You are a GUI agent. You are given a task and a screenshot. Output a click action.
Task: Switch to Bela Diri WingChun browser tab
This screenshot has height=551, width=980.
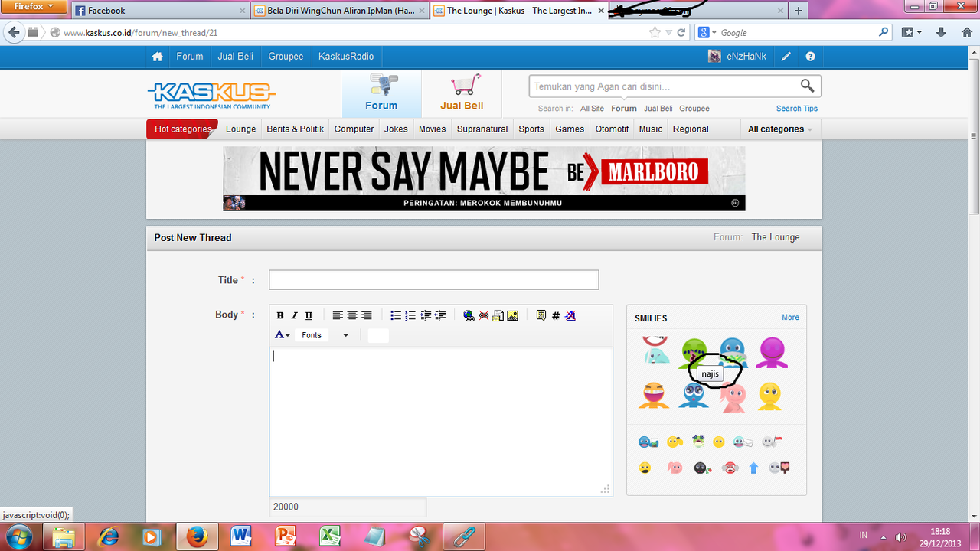tap(340, 11)
